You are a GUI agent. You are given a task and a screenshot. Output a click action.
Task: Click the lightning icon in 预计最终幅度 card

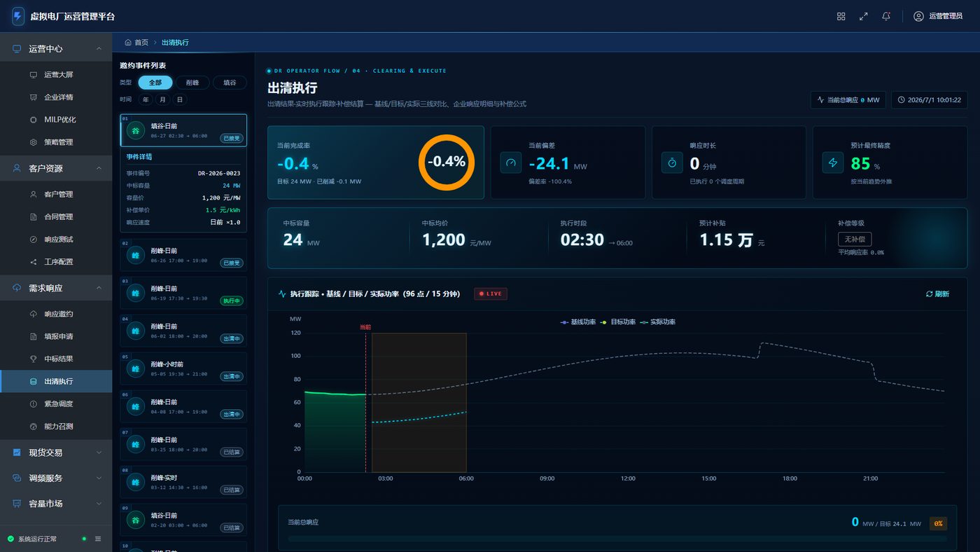(833, 163)
